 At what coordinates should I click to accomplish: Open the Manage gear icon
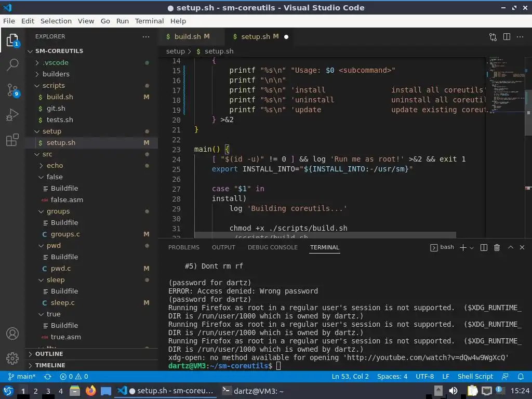point(12,358)
